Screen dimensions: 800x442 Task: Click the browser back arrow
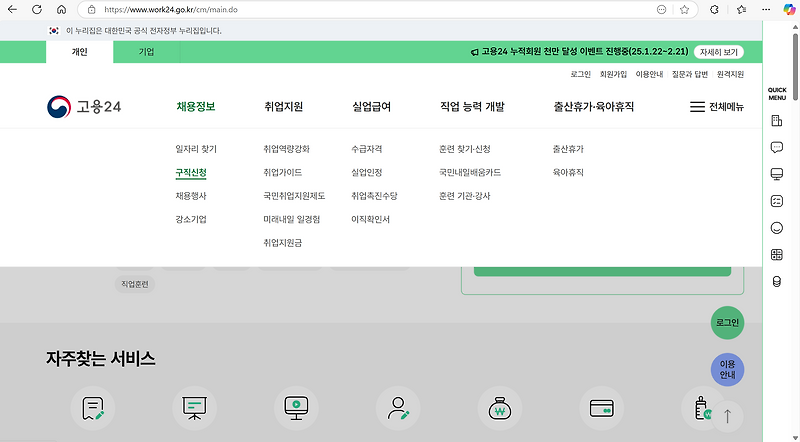pos(12,9)
